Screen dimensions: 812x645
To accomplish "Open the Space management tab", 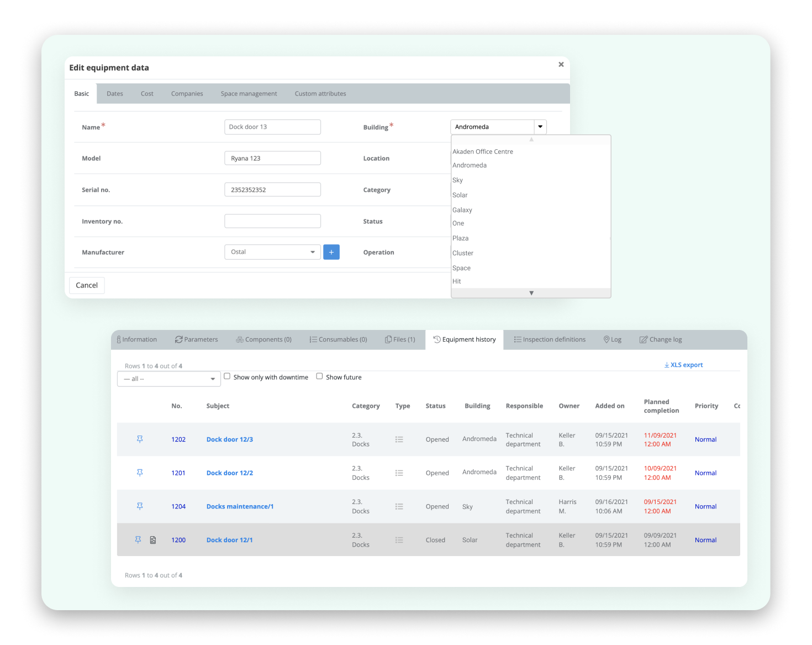I will pyautogui.click(x=249, y=94).
